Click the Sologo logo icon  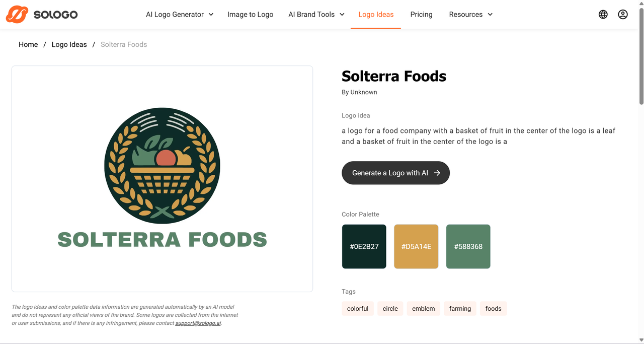point(17,15)
